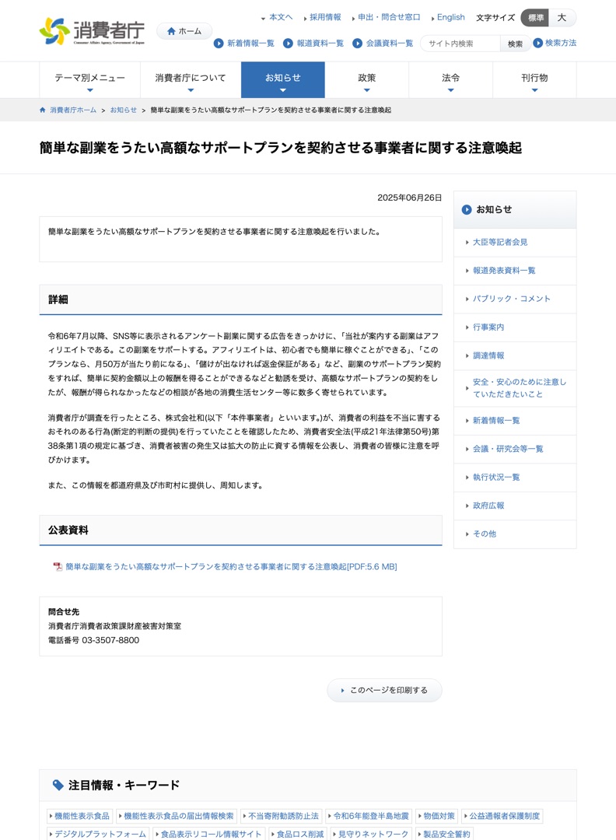Click the 公益通報者保護制度 keyword tag
The height and width of the screenshot is (840, 616).
pos(502,816)
